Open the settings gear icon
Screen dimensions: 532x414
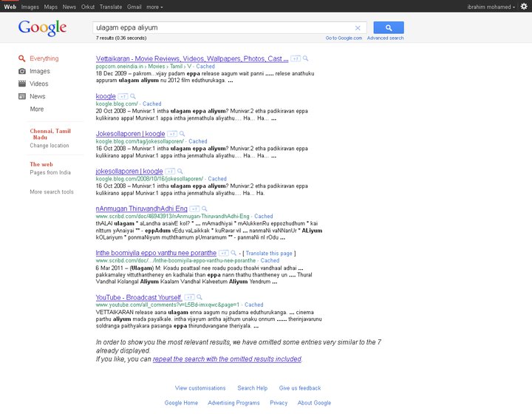coord(524,7)
